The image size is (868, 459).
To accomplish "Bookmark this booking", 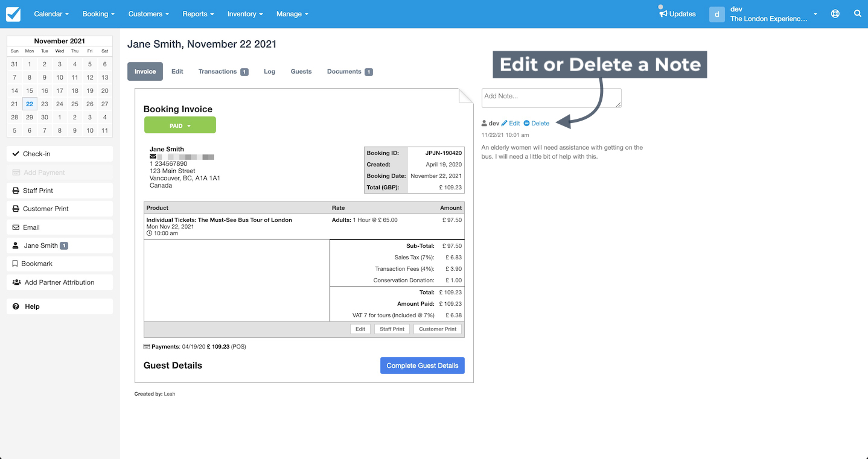I will click(60, 264).
